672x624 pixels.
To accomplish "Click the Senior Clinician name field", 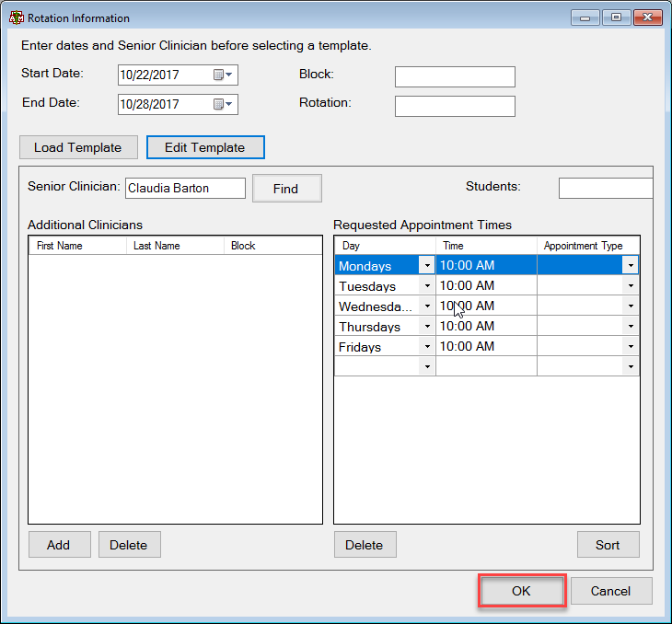I will [185, 188].
